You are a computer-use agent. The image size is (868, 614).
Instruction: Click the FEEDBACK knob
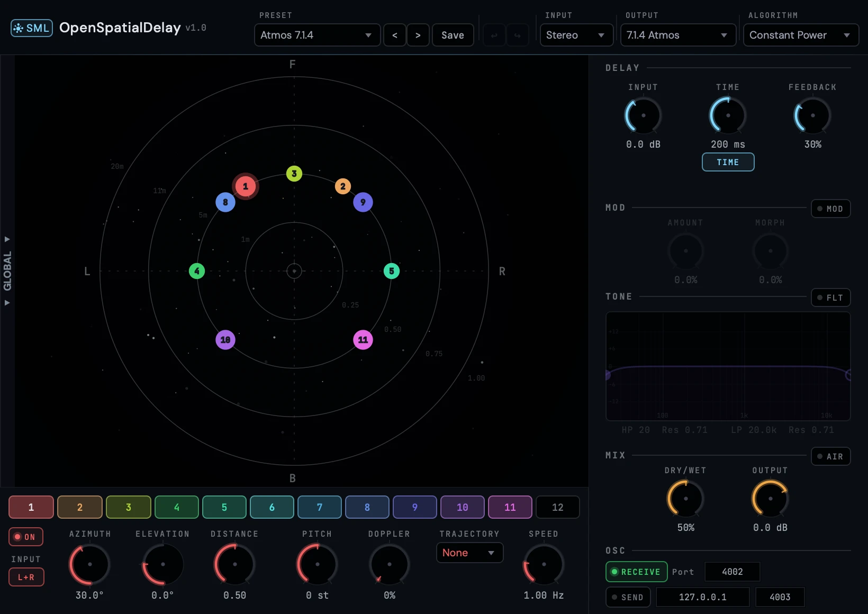813,115
